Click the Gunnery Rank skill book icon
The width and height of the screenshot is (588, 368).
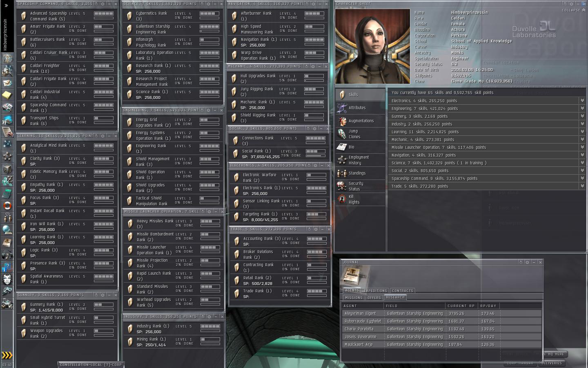24,307
